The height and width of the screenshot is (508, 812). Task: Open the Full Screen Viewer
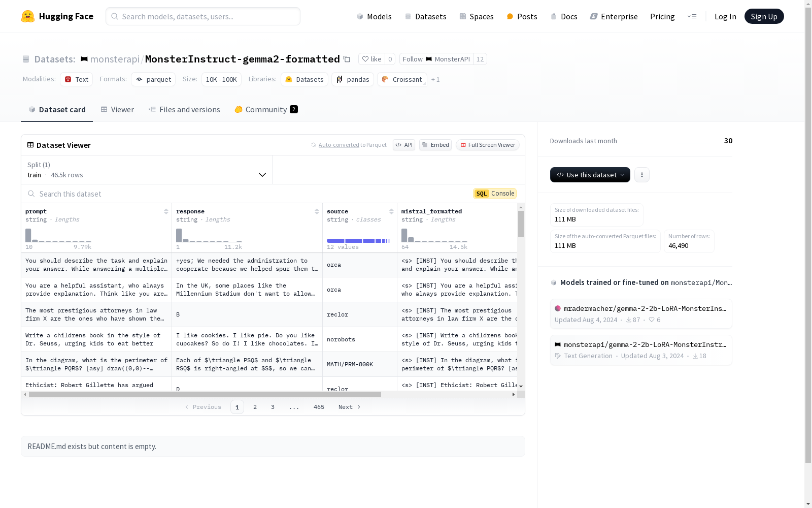488,145
